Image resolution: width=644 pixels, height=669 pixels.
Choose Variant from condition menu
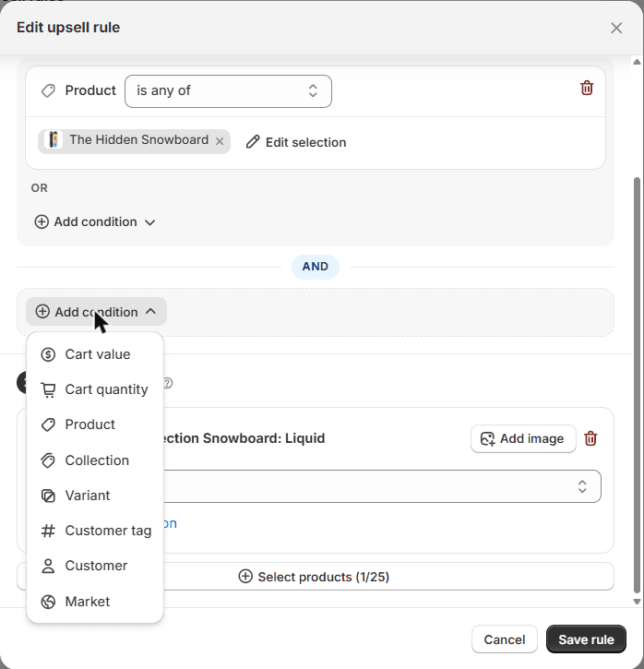(x=95, y=496)
